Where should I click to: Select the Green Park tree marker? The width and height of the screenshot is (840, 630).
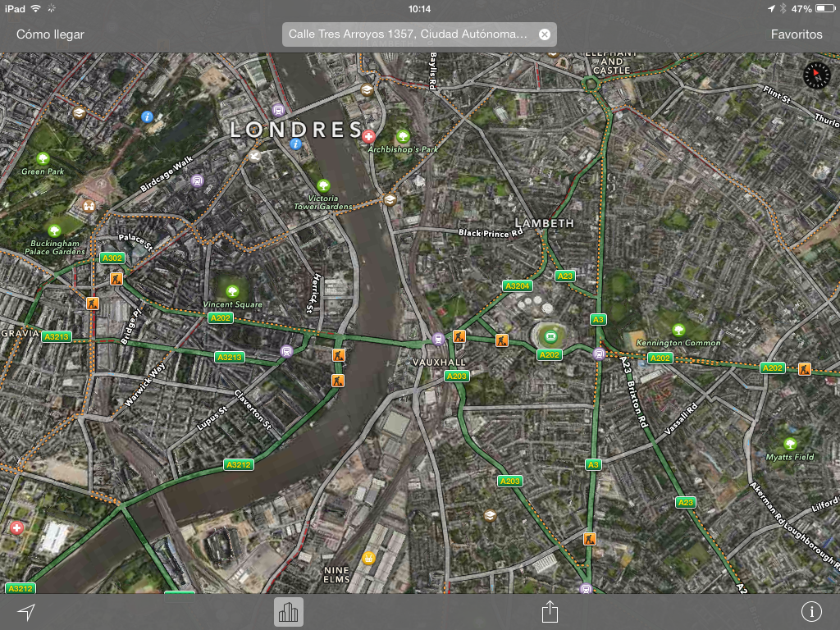tap(43, 158)
